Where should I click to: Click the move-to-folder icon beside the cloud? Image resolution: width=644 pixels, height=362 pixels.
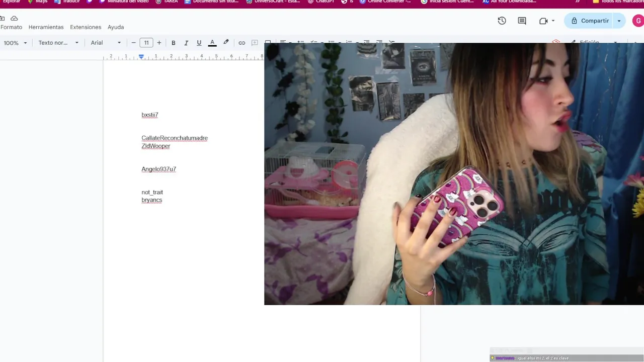[x=2, y=18]
